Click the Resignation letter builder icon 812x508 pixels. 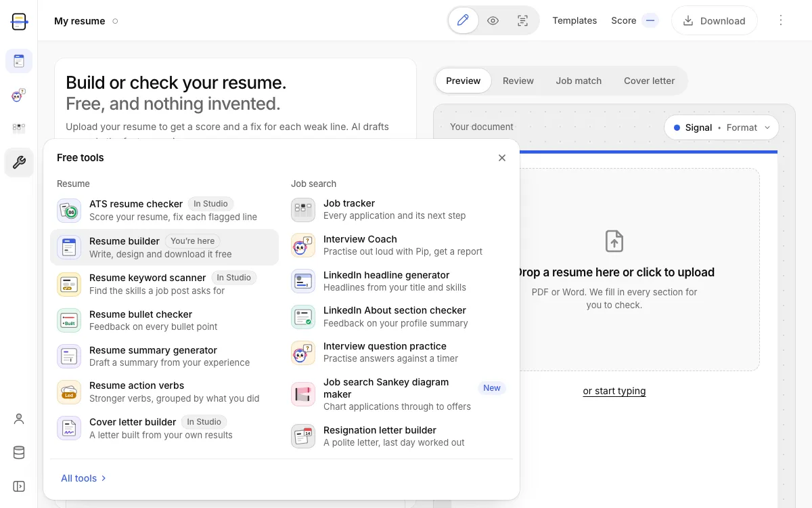303,436
